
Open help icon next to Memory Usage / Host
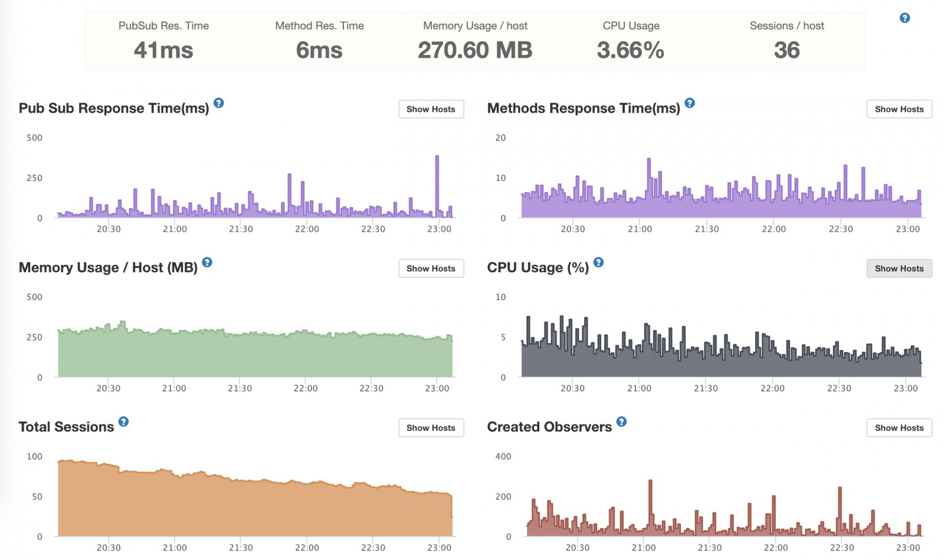tap(207, 262)
